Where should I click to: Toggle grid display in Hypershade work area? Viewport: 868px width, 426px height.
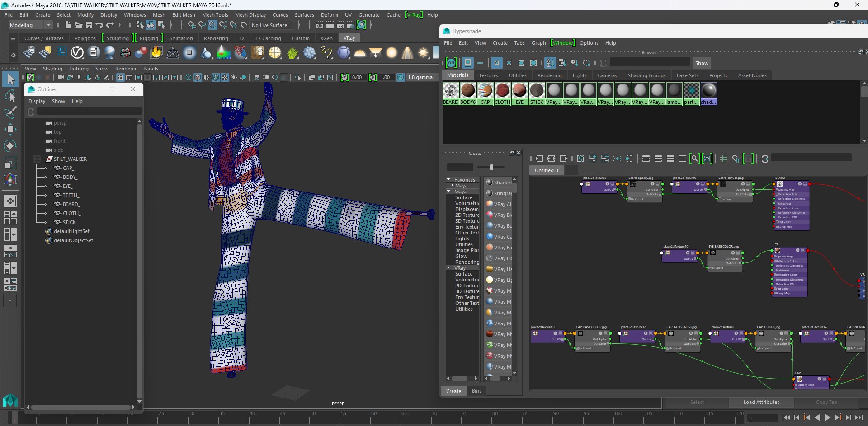click(x=724, y=159)
